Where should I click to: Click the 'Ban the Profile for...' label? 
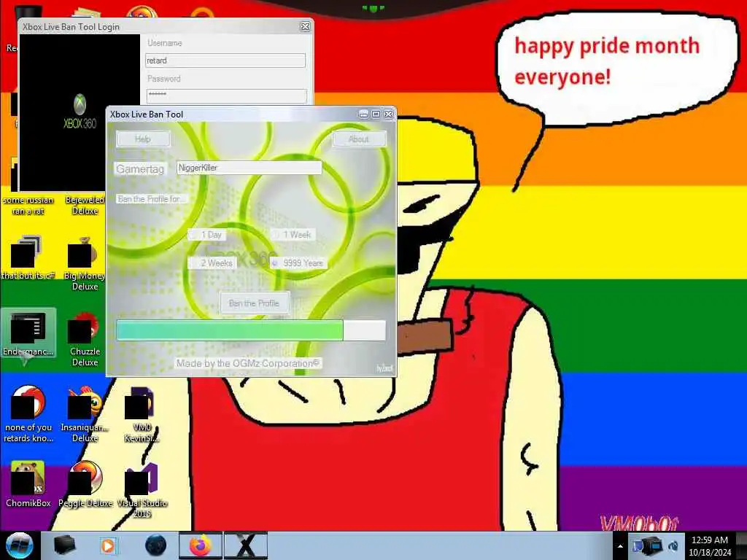pos(151,199)
